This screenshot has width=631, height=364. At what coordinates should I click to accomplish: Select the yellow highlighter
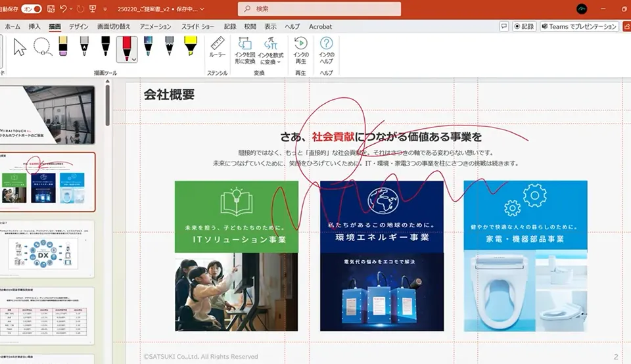tap(191, 47)
